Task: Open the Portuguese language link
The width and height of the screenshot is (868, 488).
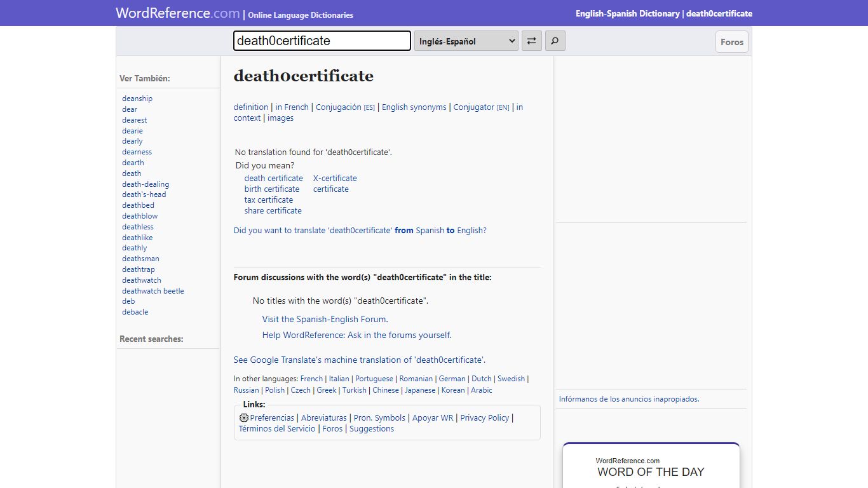Action: [374, 378]
